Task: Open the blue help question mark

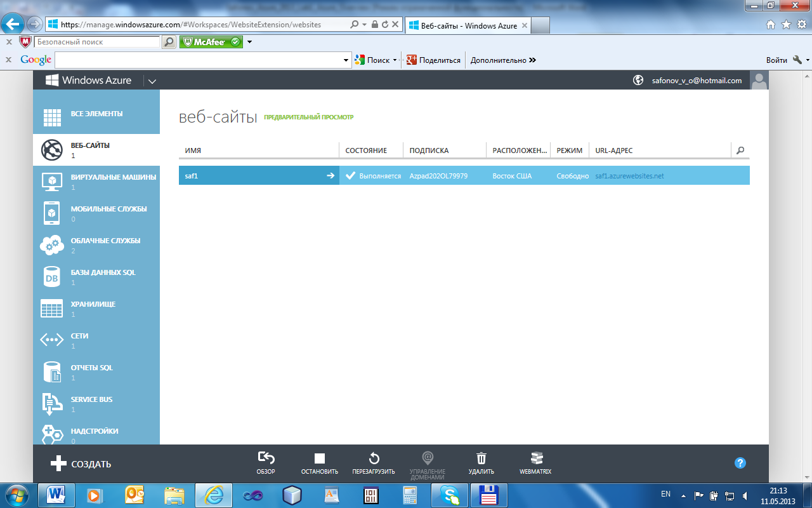Action: pyautogui.click(x=740, y=463)
